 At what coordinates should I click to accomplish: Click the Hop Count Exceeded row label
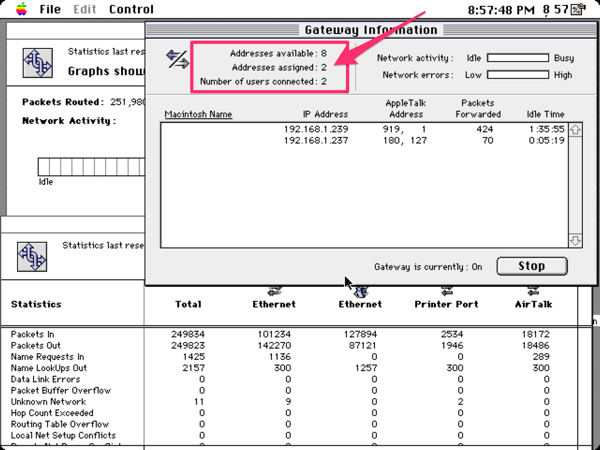point(52,413)
